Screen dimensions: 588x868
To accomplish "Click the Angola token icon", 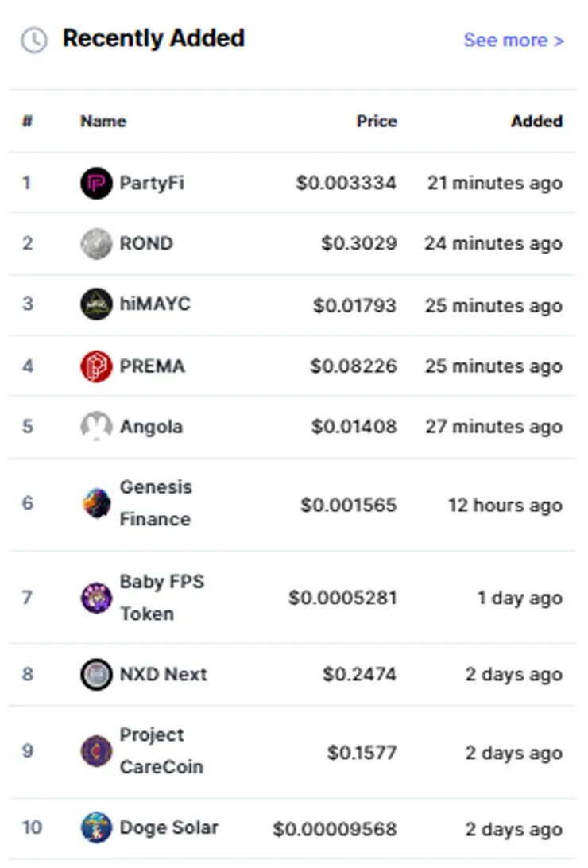I will pyautogui.click(x=96, y=426).
